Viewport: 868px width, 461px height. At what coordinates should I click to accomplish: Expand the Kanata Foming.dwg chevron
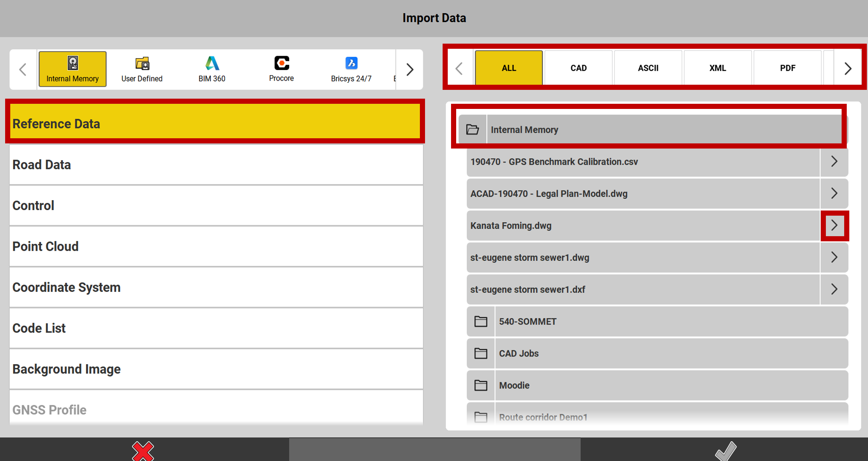pos(834,226)
